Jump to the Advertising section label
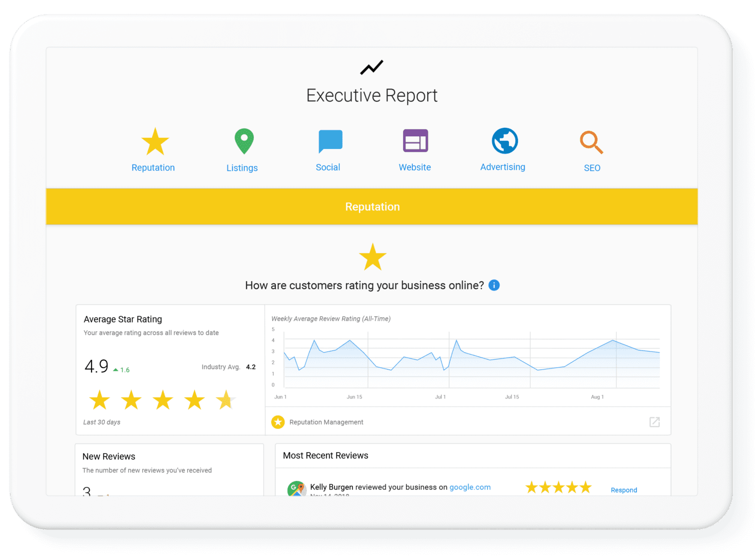This screenshot has height=560, width=755. pos(503,167)
